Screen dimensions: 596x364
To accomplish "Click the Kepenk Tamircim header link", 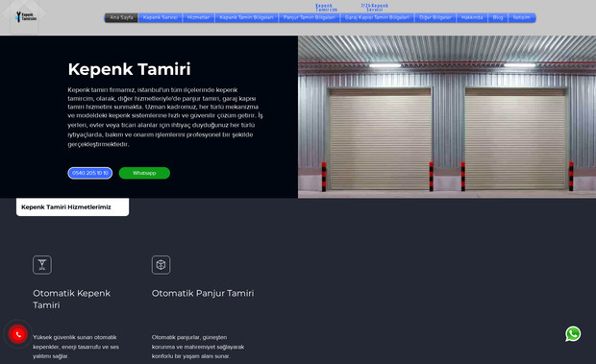I will pyautogui.click(x=326, y=8).
